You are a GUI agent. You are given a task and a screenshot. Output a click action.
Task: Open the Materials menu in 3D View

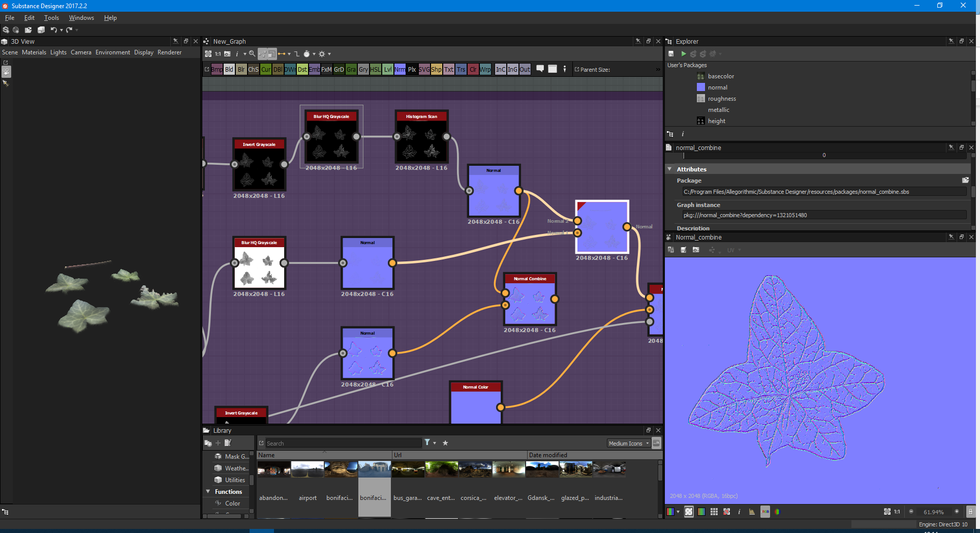[34, 52]
